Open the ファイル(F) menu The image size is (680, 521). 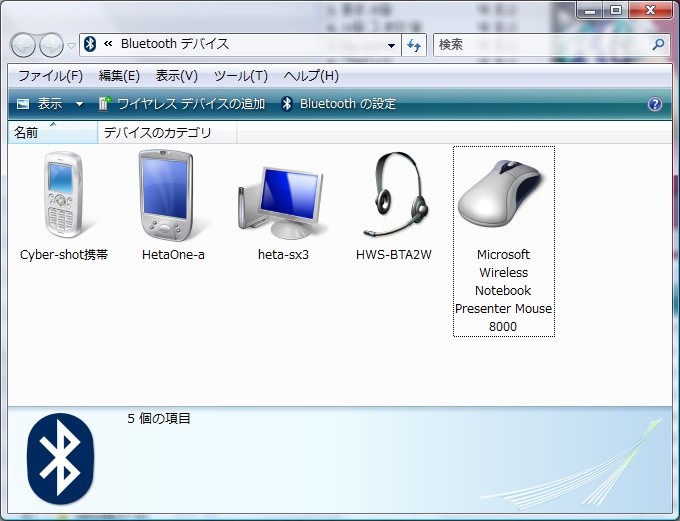[x=50, y=76]
